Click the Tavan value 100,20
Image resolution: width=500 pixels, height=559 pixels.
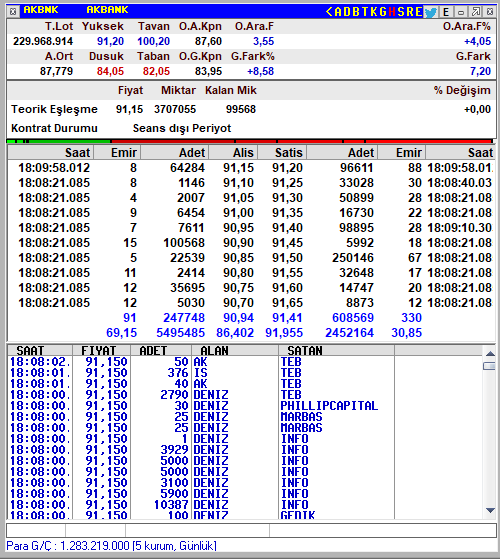point(154,41)
